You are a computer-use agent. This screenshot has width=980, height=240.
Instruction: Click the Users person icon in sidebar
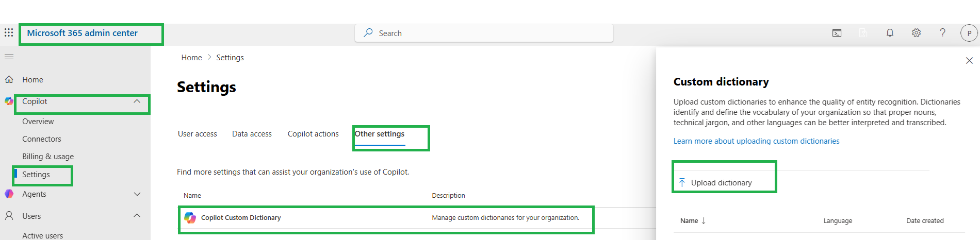9,216
